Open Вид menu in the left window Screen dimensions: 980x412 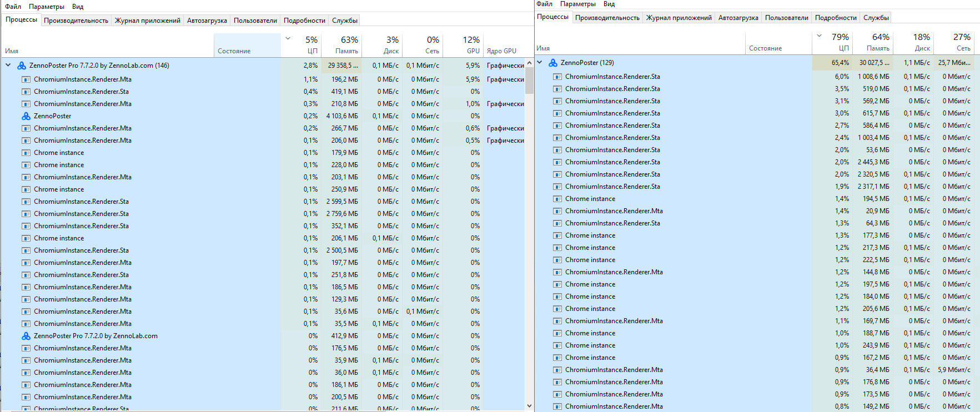78,7
